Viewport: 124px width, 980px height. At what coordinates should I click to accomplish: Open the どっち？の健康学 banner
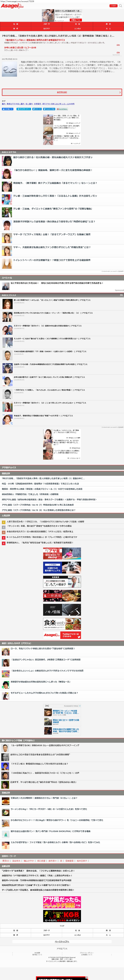62,582
